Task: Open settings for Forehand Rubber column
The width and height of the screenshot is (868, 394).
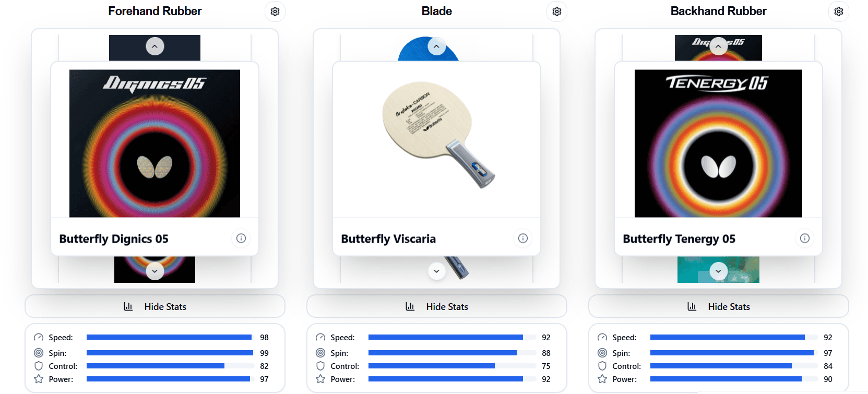Action: 275,11
